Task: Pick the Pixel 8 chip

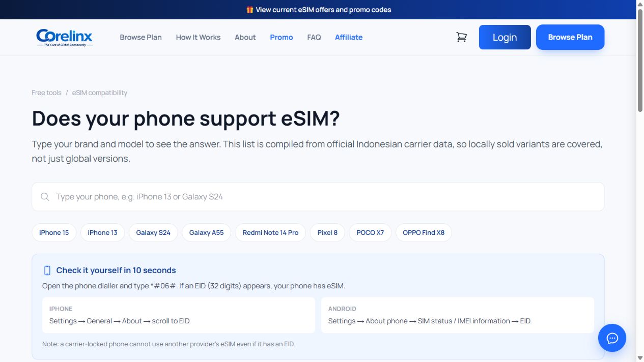Action: (x=327, y=232)
